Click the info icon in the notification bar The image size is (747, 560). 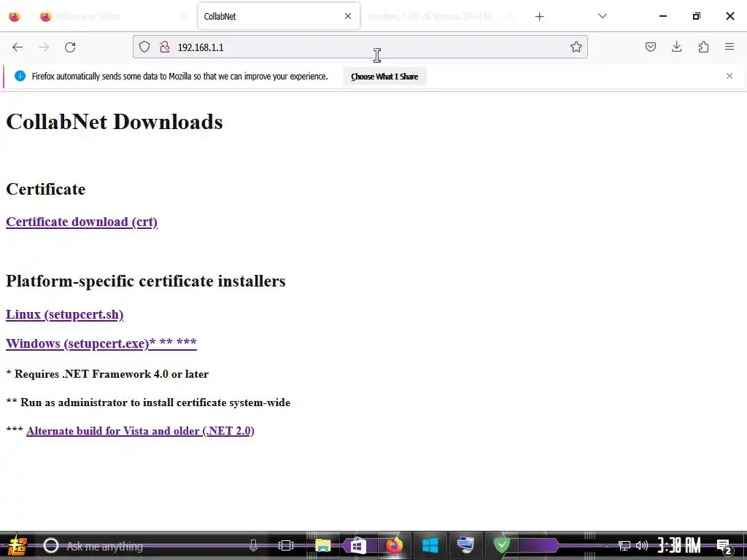[20, 76]
